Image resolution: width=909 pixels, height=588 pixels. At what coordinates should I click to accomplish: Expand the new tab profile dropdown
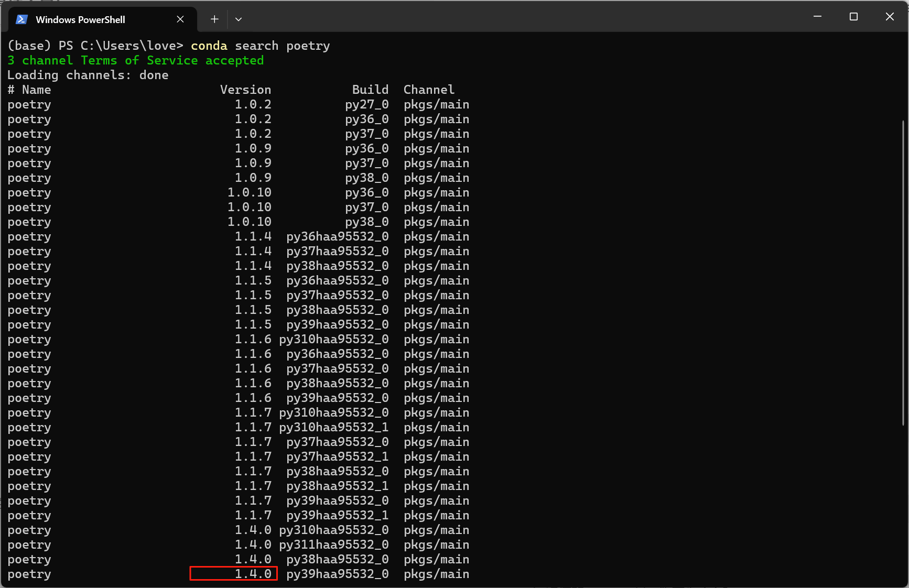(x=239, y=19)
